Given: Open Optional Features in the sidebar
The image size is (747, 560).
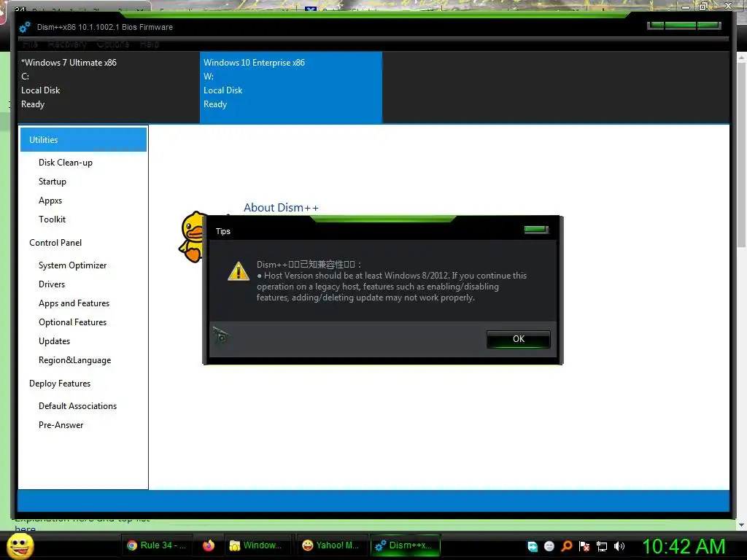Looking at the screenshot, I should 72,322.
